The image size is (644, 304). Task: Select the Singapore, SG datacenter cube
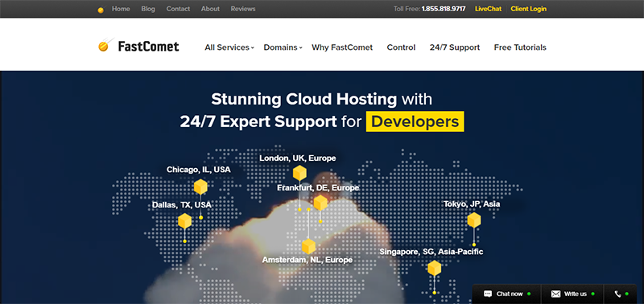tap(434, 269)
